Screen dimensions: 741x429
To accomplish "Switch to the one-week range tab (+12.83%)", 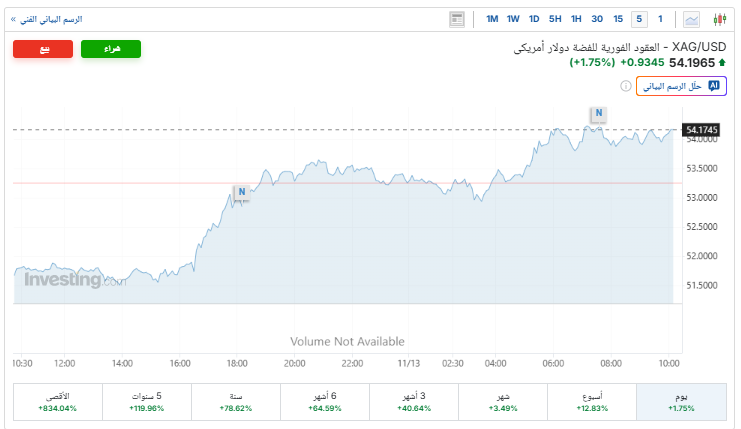I will [x=591, y=402].
